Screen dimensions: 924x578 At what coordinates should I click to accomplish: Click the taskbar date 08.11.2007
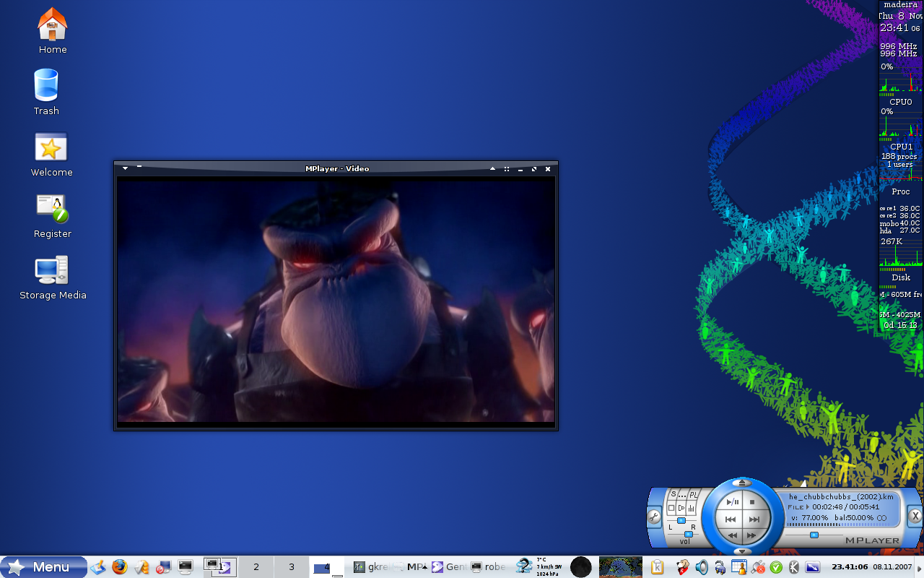893,567
